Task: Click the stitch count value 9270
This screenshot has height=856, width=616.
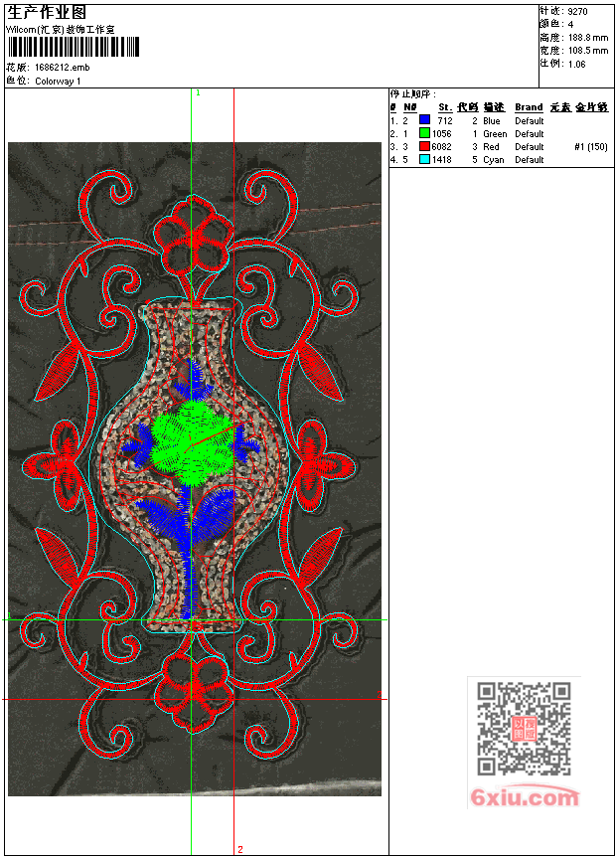Action: [x=577, y=12]
